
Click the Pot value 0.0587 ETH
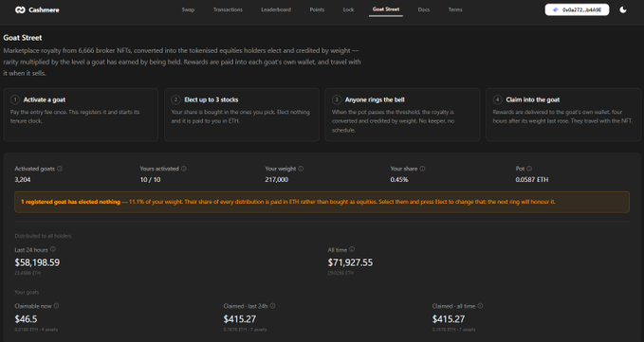(532, 180)
